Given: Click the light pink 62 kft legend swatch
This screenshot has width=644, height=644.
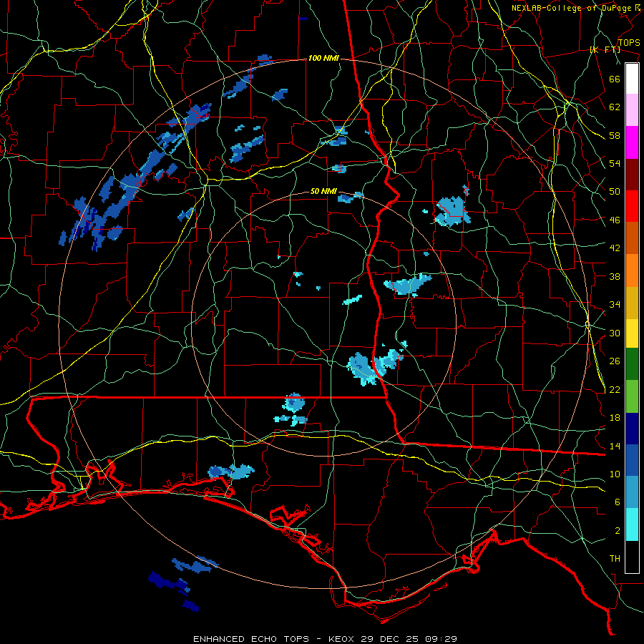Looking at the screenshot, I should (632, 110).
